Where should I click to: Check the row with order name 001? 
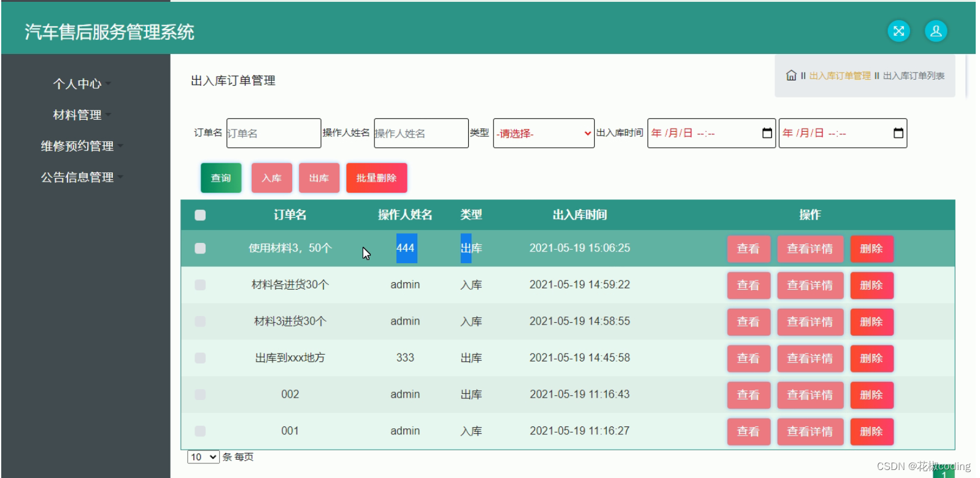[x=200, y=431]
